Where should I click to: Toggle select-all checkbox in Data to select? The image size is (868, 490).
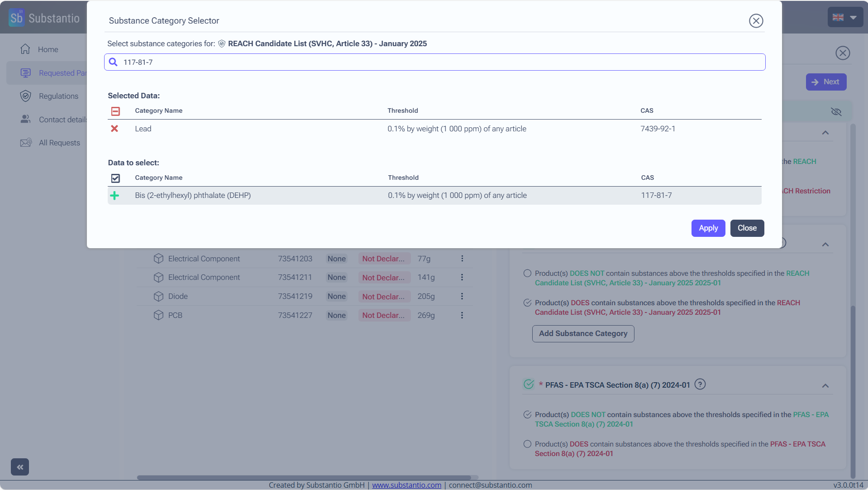pyautogui.click(x=115, y=178)
